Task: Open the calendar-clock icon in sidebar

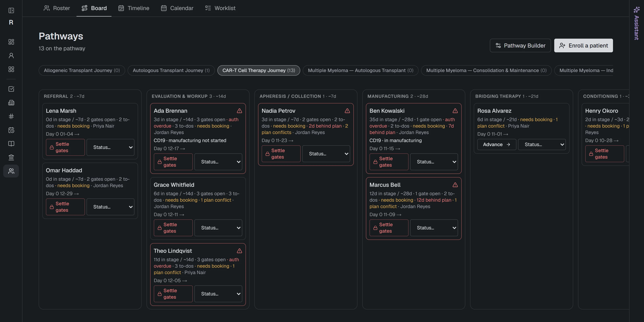Action: click(11, 130)
